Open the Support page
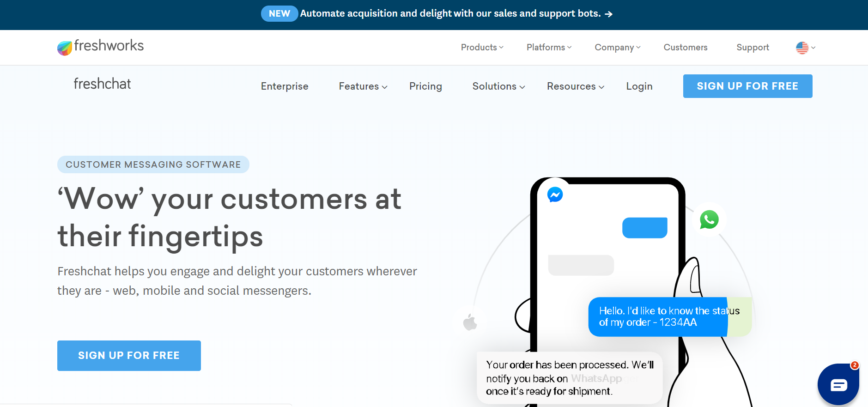The width and height of the screenshot is (868, 407). 753,47
